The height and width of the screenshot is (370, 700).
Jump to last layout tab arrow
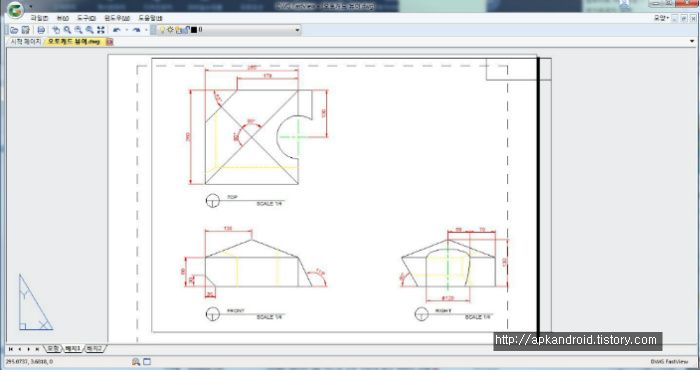click(x=37, y=349)
